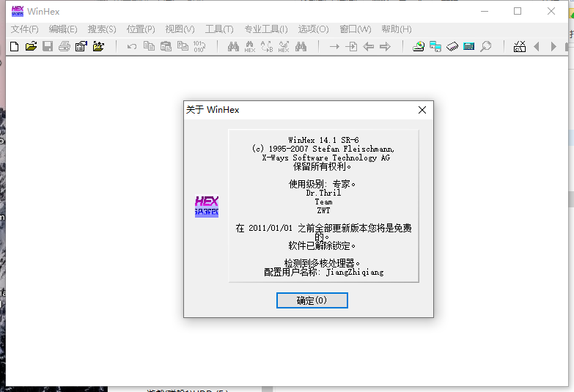
Task: Open the 选项(O) menu
Action: [x=313, y=29]
